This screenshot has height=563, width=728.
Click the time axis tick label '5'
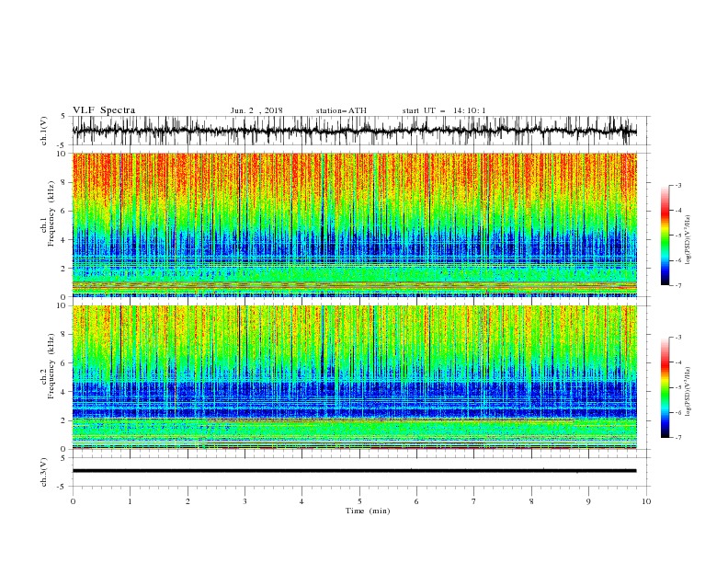(359, 501)
